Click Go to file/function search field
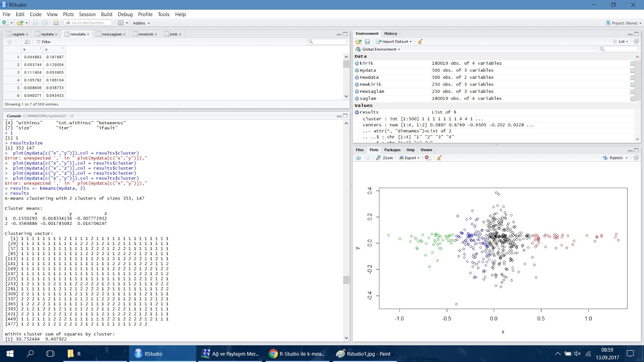Viewport: 644px width, 362px height. click(x=88, y=23)
